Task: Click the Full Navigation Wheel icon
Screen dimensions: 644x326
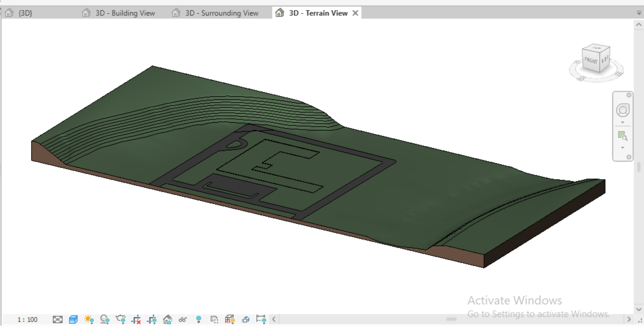Action: click(x=623, y=110)
